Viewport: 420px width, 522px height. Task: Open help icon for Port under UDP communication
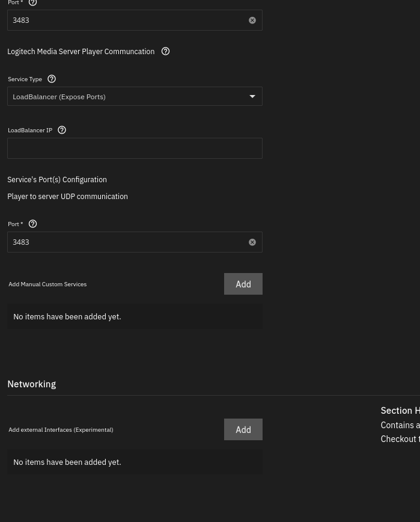tap(32, 224)
